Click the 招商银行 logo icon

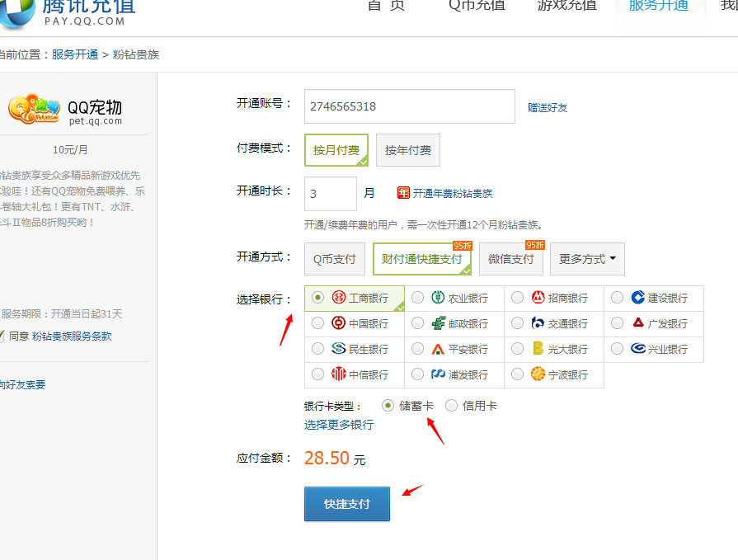[x=538, y=298]
